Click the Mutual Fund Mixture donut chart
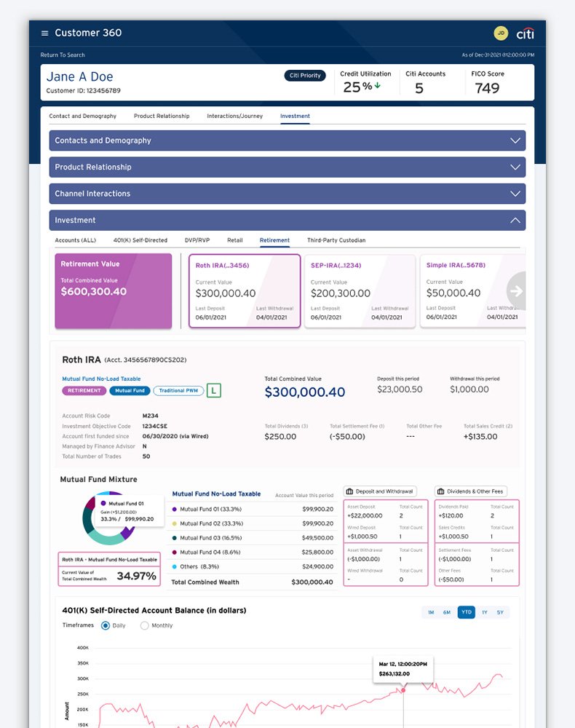 (x=108, y=518)
